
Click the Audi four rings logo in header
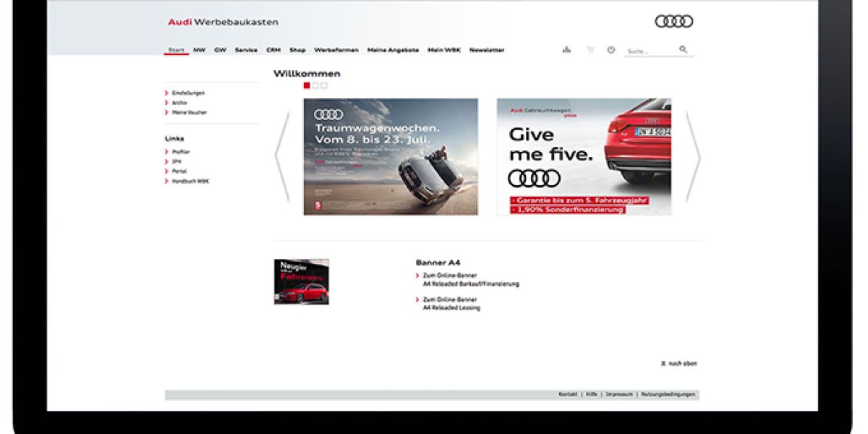point(674,22)
